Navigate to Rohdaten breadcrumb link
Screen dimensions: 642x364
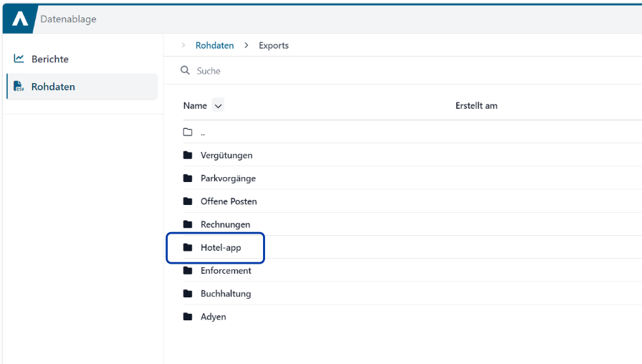click(x=214, y=45)
